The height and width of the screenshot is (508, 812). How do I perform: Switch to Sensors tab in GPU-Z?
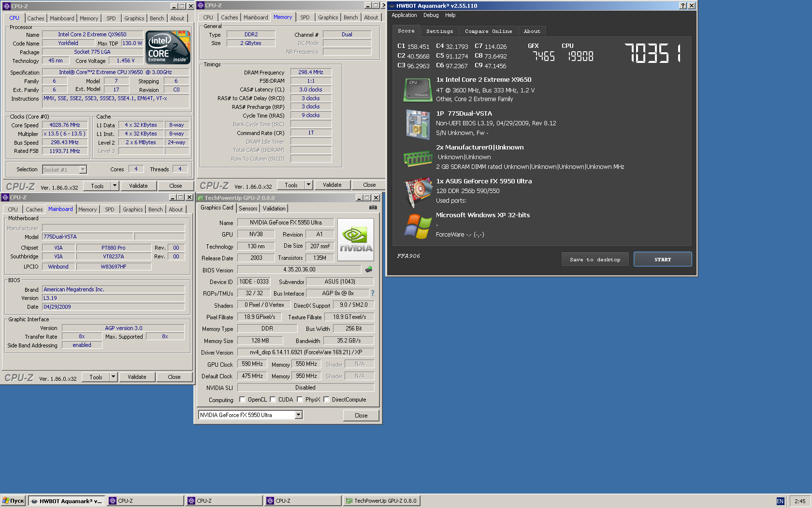[x=248, y=209]
